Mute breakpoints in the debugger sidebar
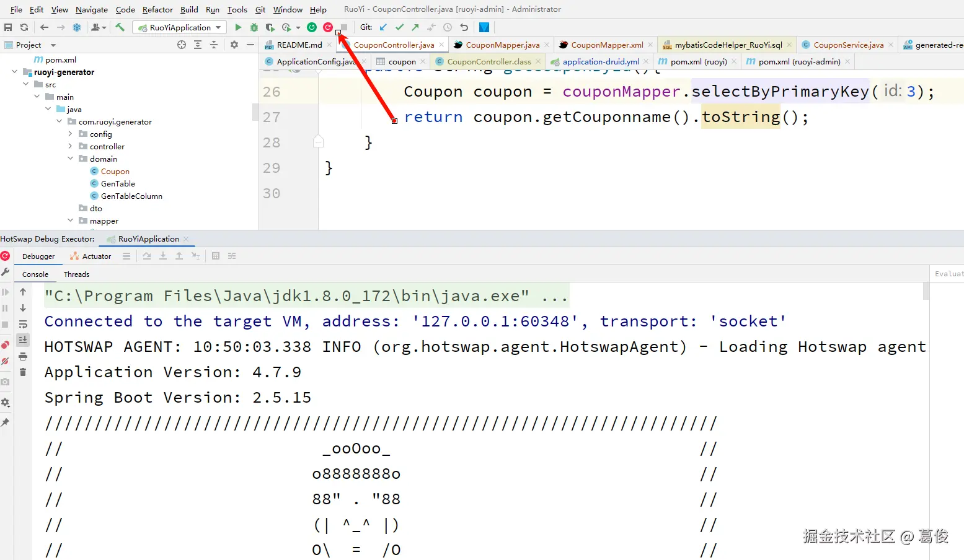The height and width of the screenshot is (560, 964). pos(5,361)
